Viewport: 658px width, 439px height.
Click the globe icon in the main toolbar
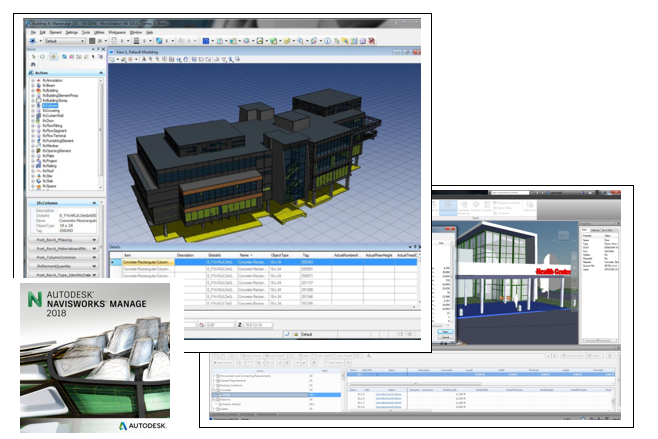tap(159, 41)
